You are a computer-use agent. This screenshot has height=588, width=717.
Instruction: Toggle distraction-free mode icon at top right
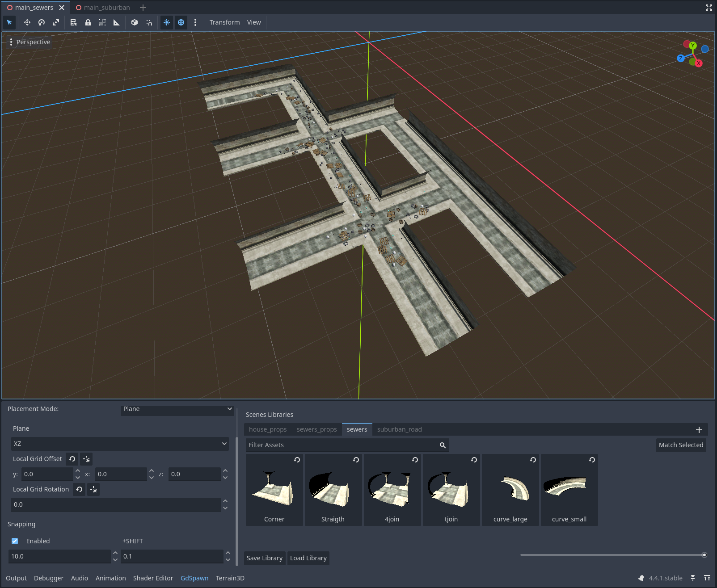709,8
